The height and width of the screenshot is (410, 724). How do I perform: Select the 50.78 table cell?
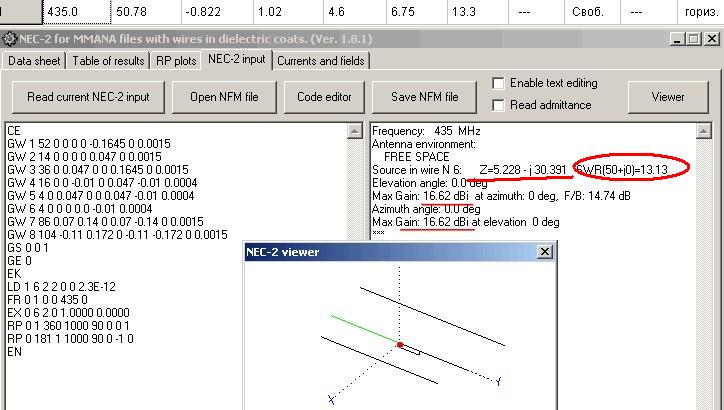tap(146, 12)
